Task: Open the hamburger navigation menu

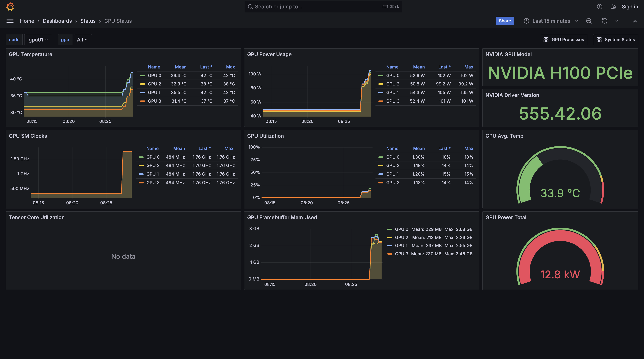Action: [x=10, y=21]
